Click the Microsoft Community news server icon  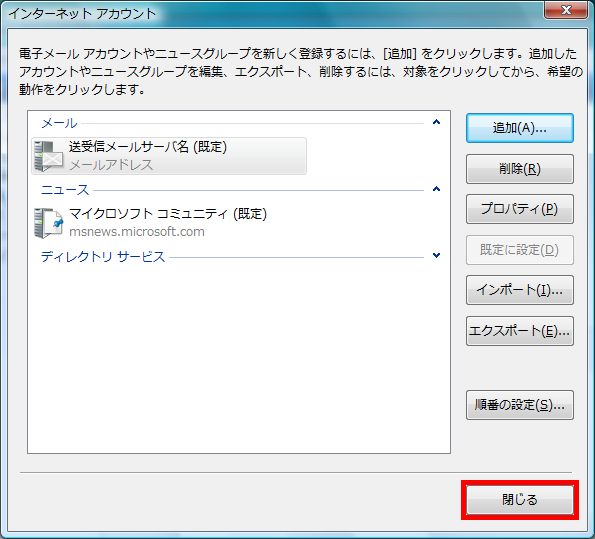coord(48,223)
